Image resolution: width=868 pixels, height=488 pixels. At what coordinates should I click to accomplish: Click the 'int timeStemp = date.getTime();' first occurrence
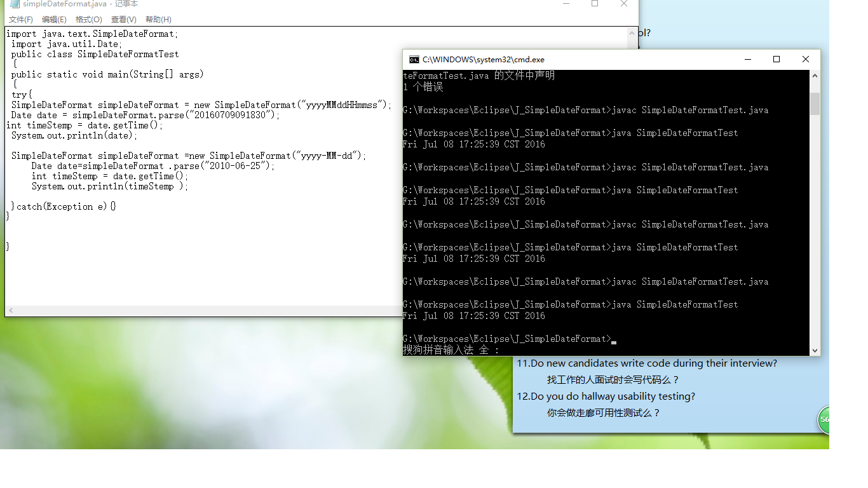pos(85,125)
